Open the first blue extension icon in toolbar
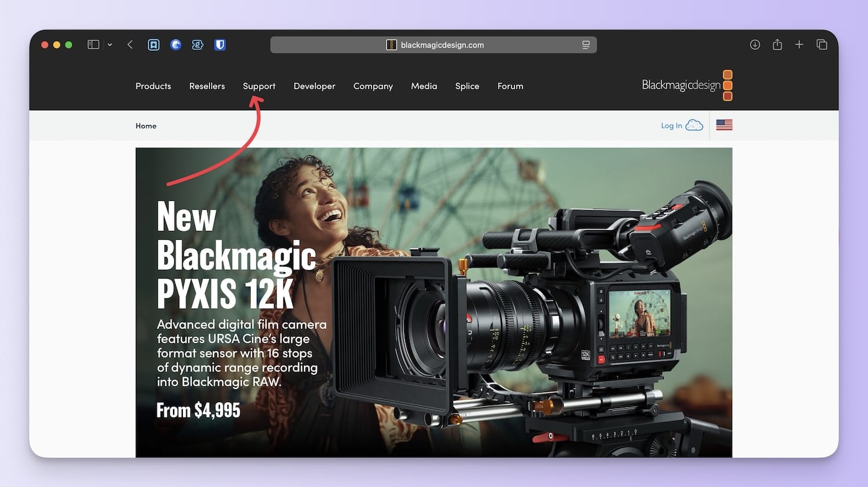The width and height of the screenshot is (868, 487). click(x=153, y=45)
